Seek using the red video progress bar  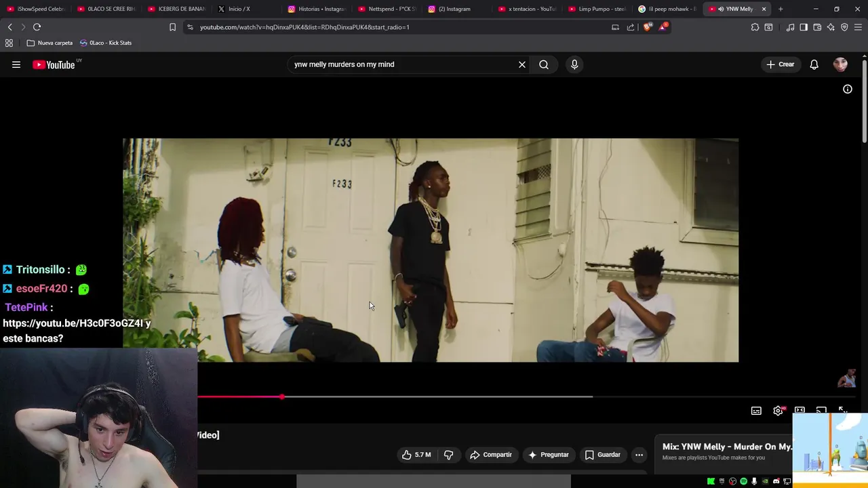click(239, 396)
